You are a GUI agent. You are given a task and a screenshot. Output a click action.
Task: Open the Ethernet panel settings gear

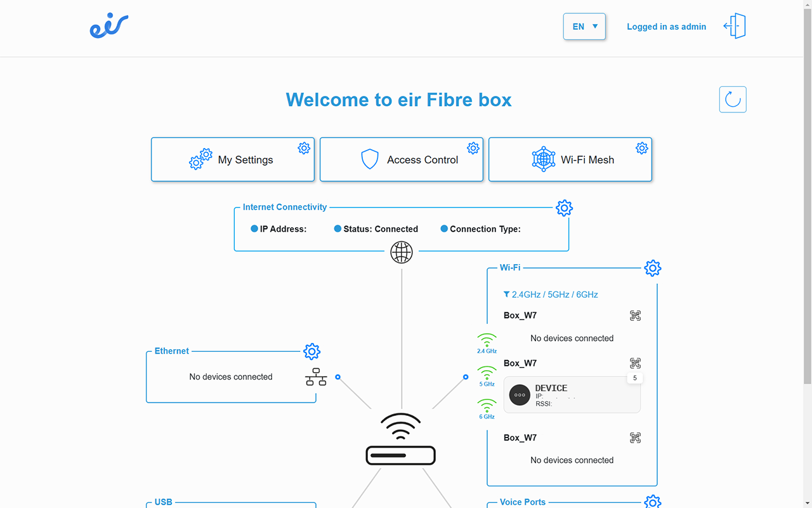[x=311, y=352]
